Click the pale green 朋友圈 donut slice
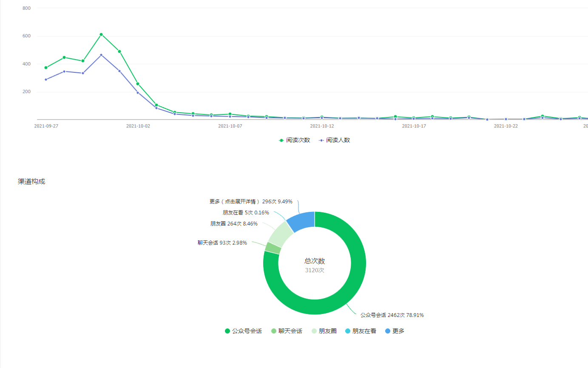Viewport: 588px width, 368px height. pyautogui.click(x=280, y=233)
